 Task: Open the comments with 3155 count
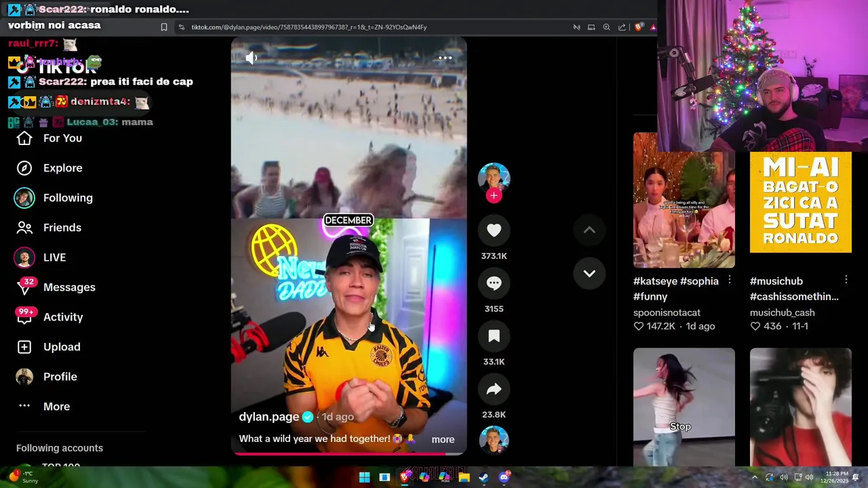click(x=494, y=283)
